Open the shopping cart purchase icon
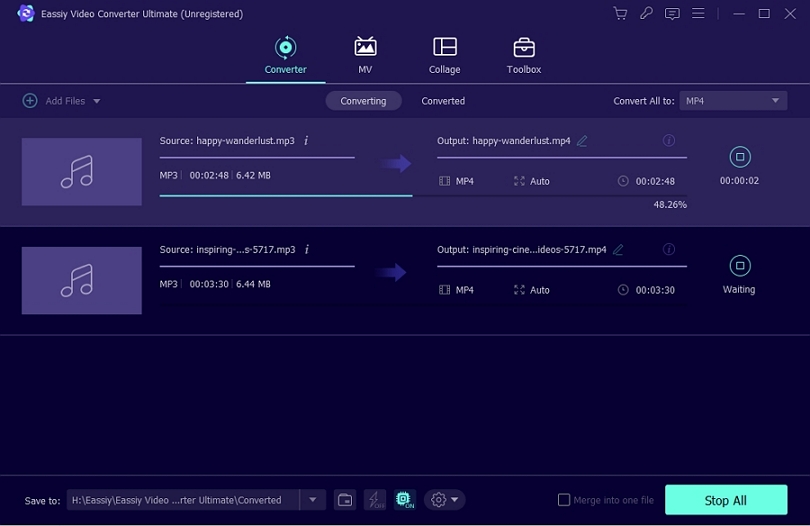Viewport: 810px width, 526px height. (x=620, y=13)
